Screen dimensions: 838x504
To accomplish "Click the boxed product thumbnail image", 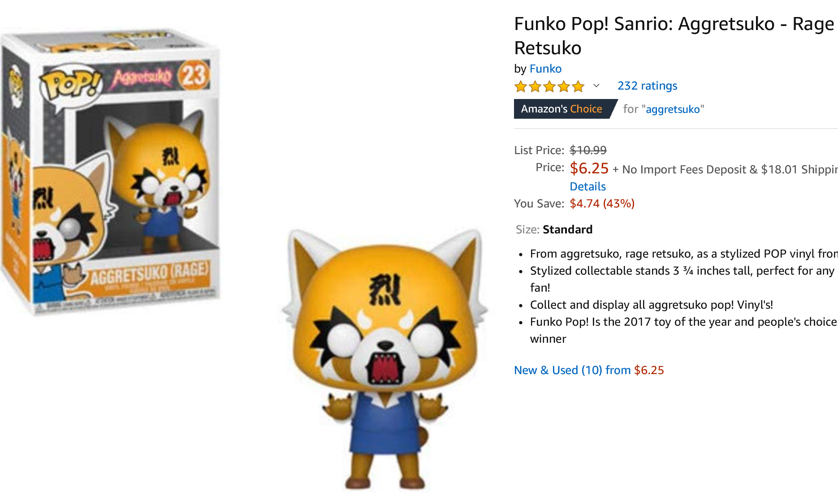I will pyautogui.click(x=112, y=170).
